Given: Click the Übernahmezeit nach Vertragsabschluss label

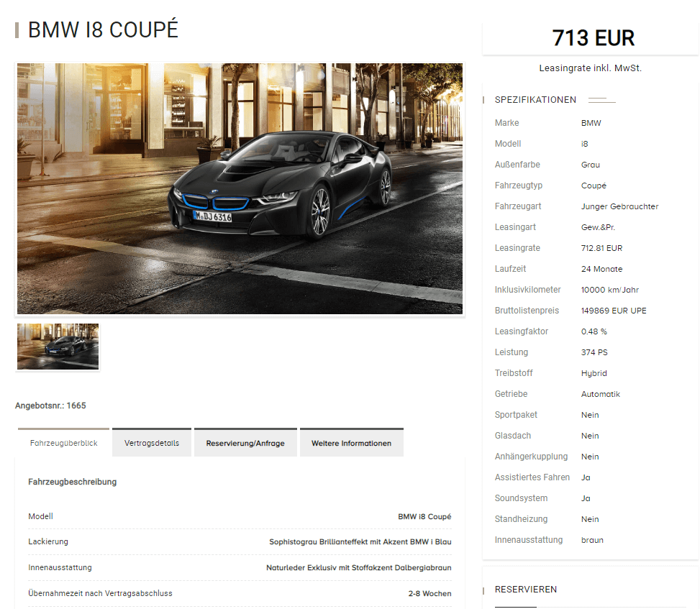Looking at the screenshot, I should point(100,593).
